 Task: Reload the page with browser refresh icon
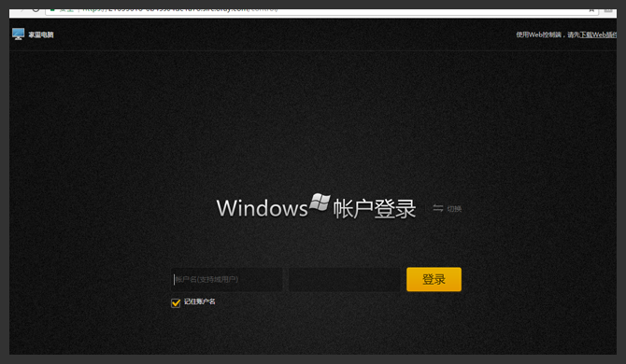[x=36, y=10]
